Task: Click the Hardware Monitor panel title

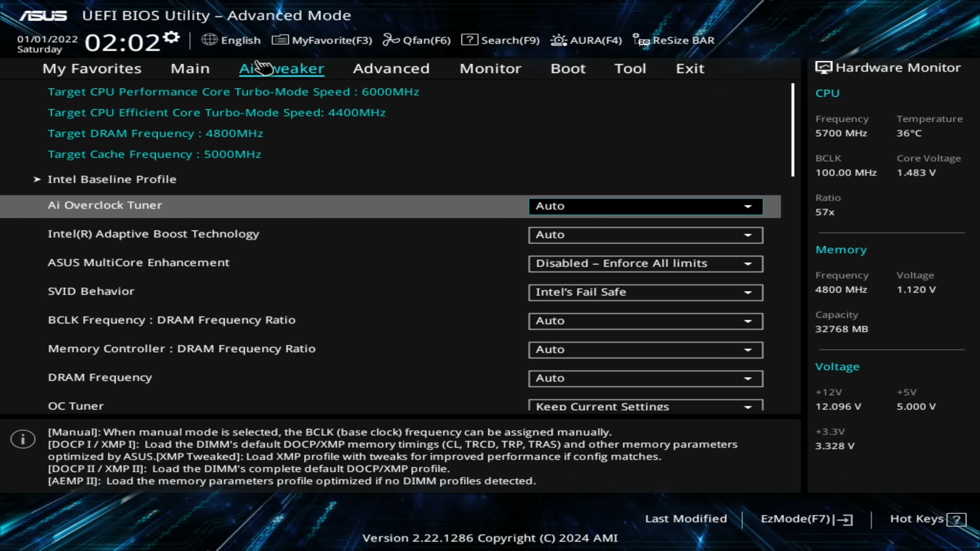Action: point(898,68)
